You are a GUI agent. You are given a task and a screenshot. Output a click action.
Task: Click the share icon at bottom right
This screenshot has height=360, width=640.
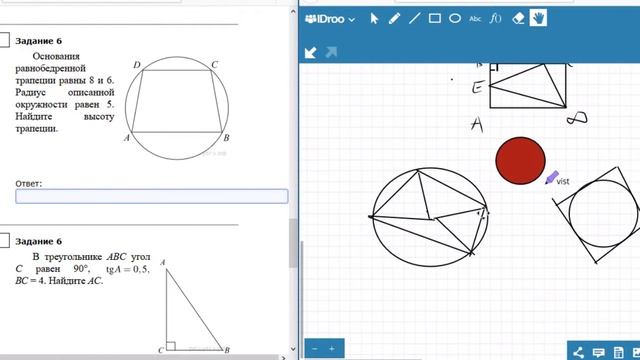point(579,352)
